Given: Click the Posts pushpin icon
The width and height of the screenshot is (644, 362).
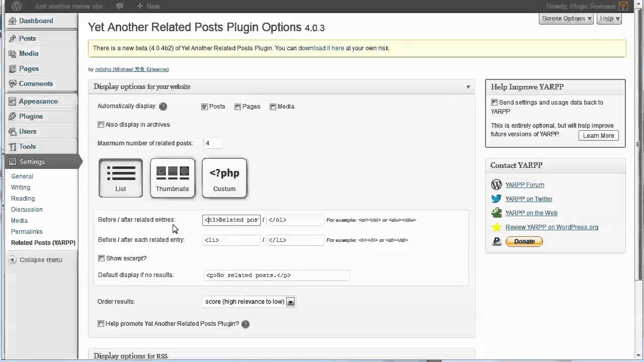Looking at the screenshot, I should point(12,38).
